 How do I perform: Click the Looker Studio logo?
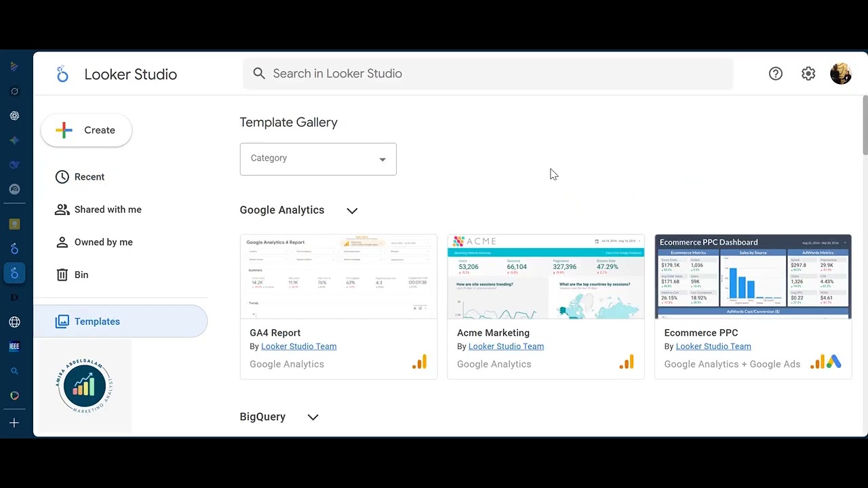coord(62,74)
